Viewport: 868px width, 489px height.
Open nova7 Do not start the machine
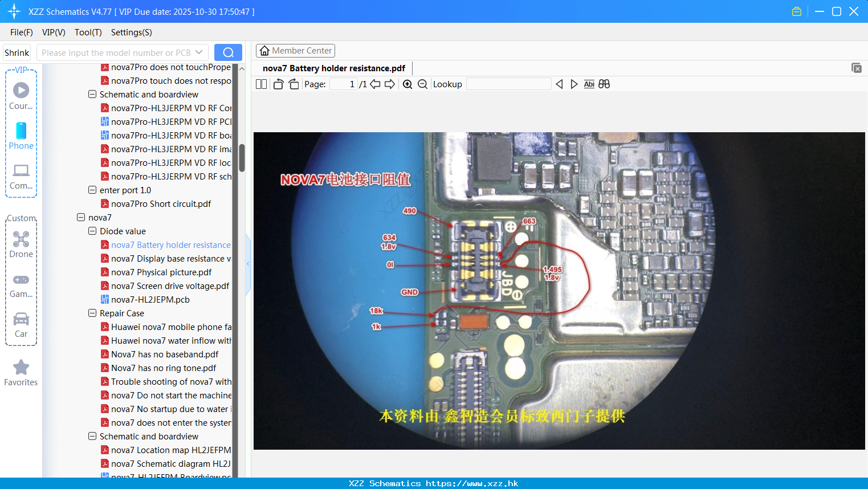(171, 395)
